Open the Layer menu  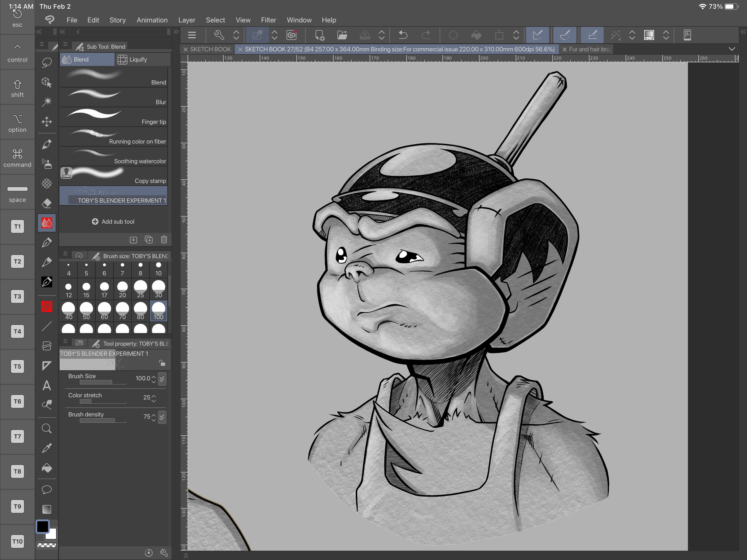187,20
